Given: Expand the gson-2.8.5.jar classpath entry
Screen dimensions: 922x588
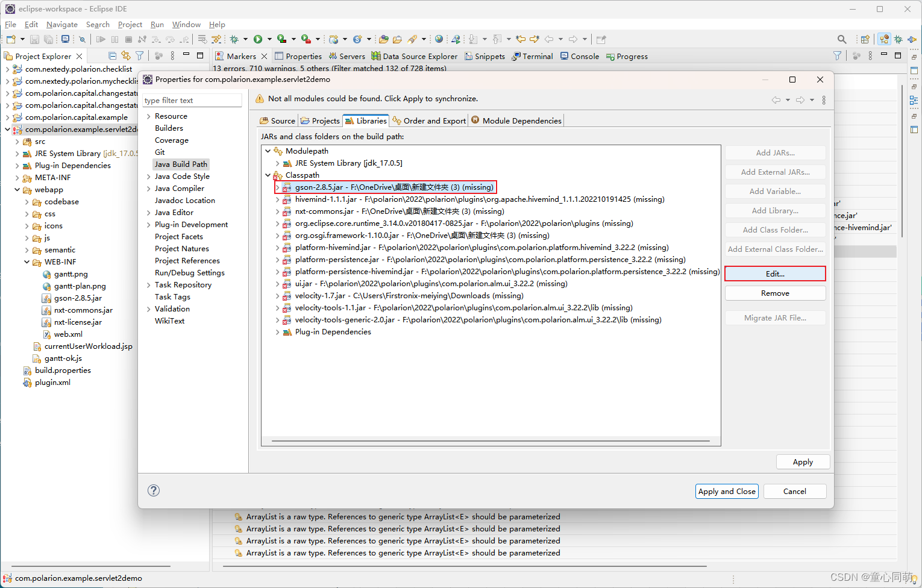Looking at the screenshot, I should click(278, 187).
